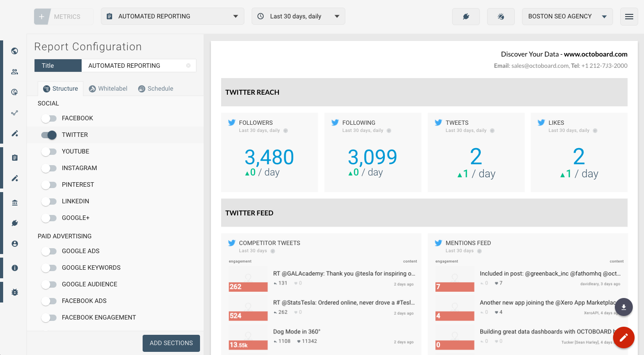Click Twitter bird icon on FOLLOWERS widget
Screen dimensions: 644x355
tap(231, 123)
